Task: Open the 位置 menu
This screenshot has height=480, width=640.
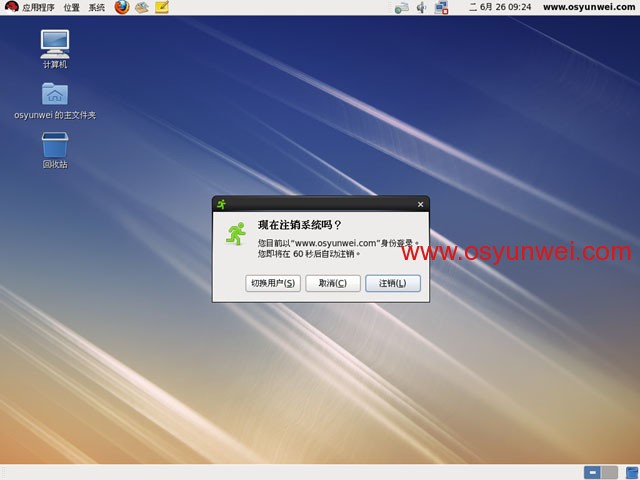Action: click(x=71, y=7)
